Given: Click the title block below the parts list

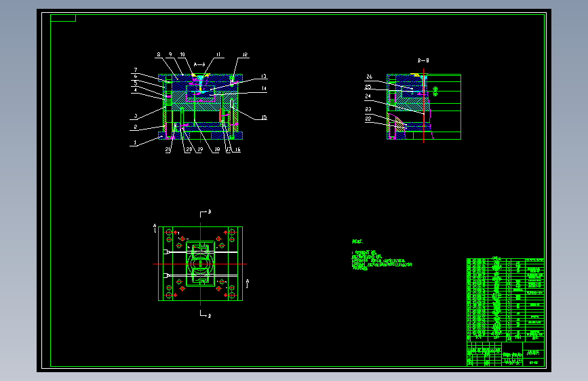Looking at the screenshot, I should tap(505, 354).
